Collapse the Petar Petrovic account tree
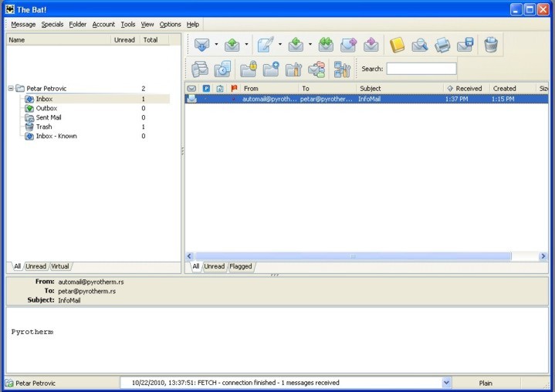 [x=11, y=88]
